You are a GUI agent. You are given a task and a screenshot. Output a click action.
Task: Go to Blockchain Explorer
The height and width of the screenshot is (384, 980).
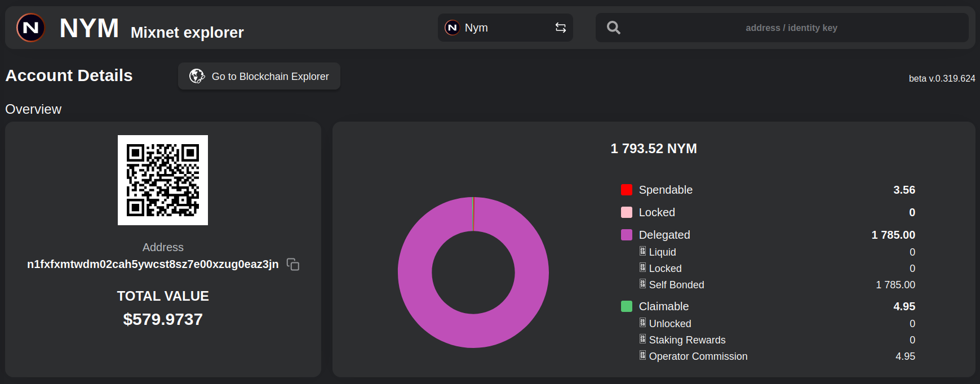(x=259, y=76)
